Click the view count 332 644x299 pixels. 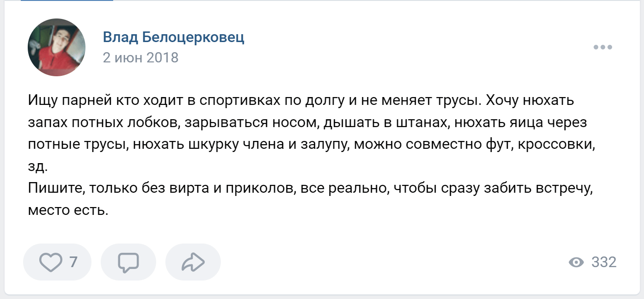(x=604, y=262)
